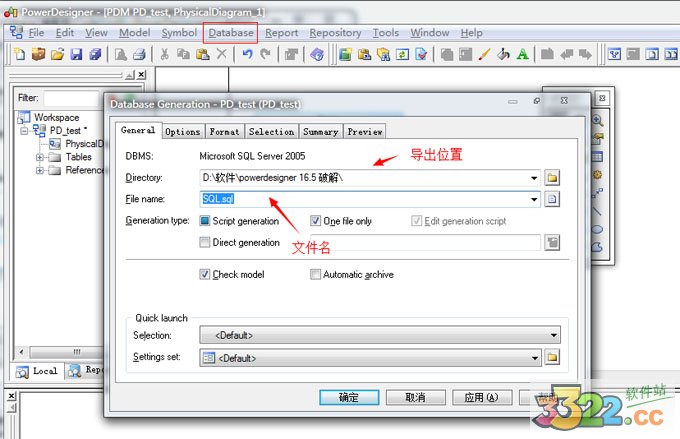Click the Undo arrow icon
This screenshot has height=439, width=680.
click(247, 54)
